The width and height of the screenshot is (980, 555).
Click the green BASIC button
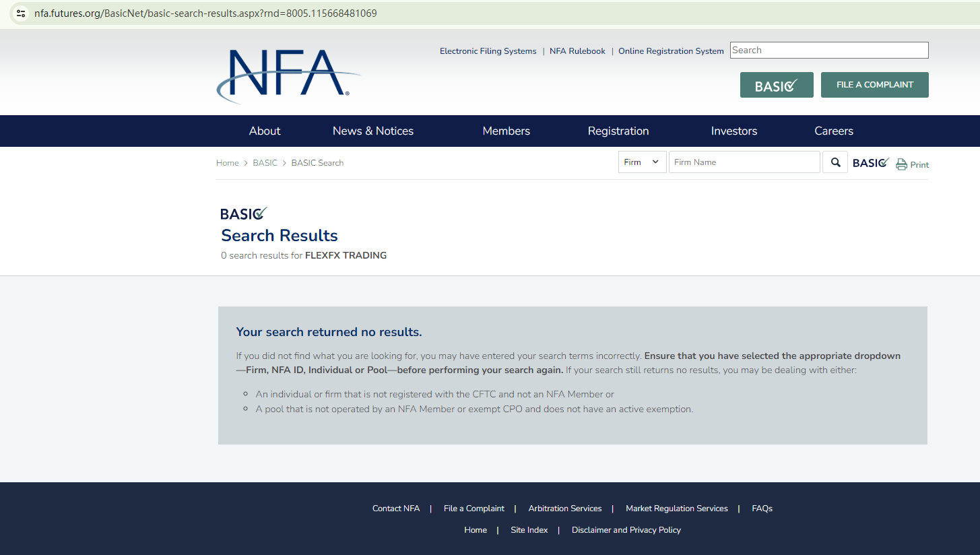[777, 85]
